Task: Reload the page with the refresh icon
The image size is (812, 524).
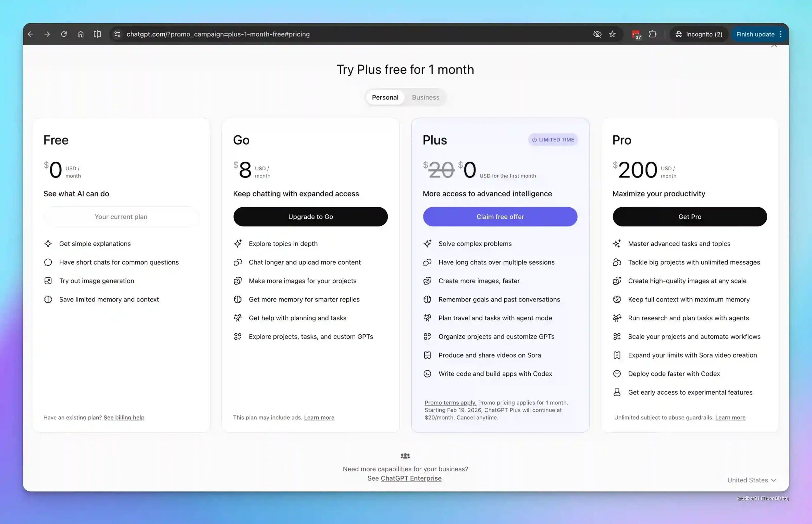Action: tap(64, 34)
